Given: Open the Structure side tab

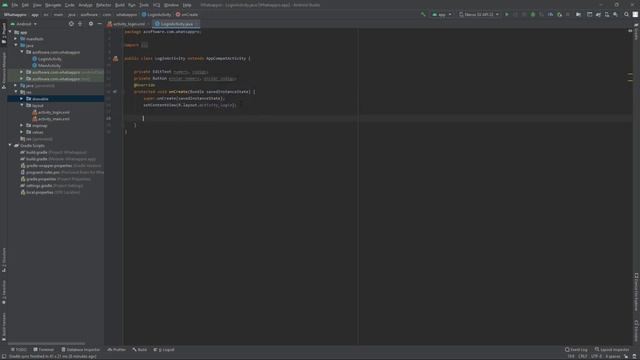Looking at the screenshot, I should tap(4, 260).
